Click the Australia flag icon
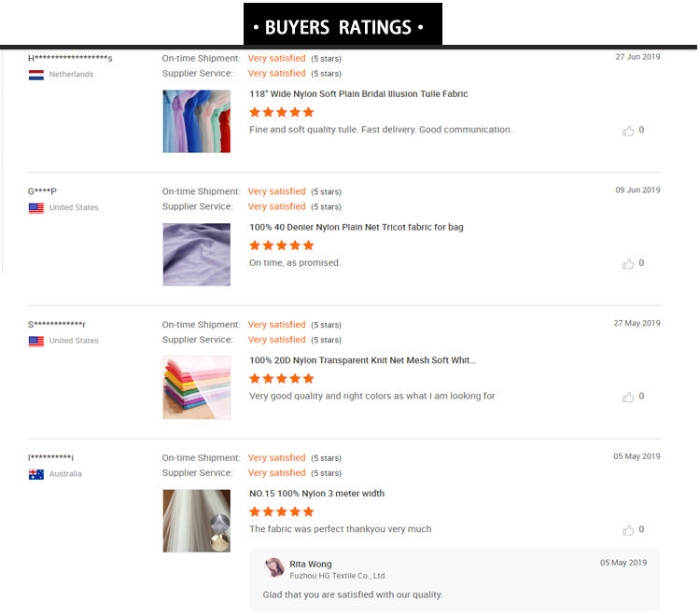 coord(36,474)
